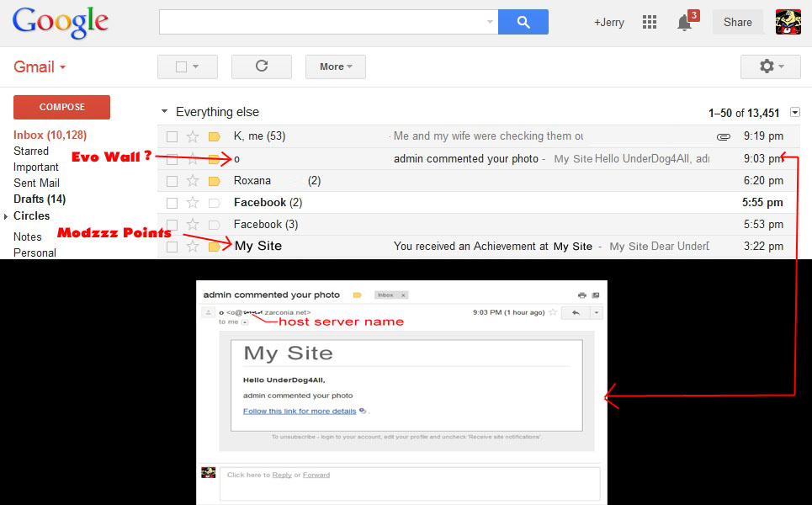Click the Google logo

[60, 23]
